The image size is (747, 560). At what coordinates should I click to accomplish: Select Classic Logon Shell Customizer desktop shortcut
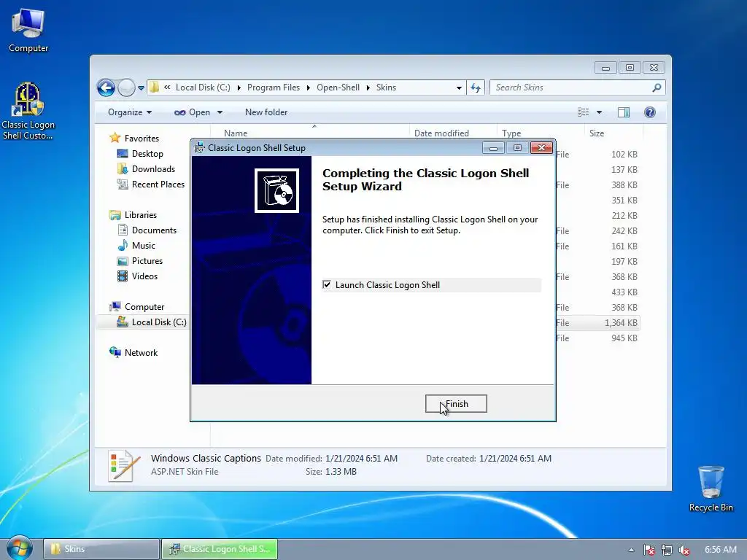click(28, 112)
